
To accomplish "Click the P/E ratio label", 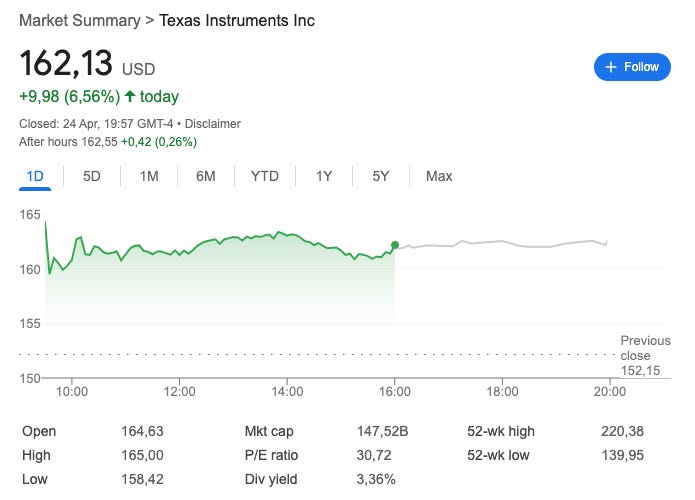I will point(271,455).
